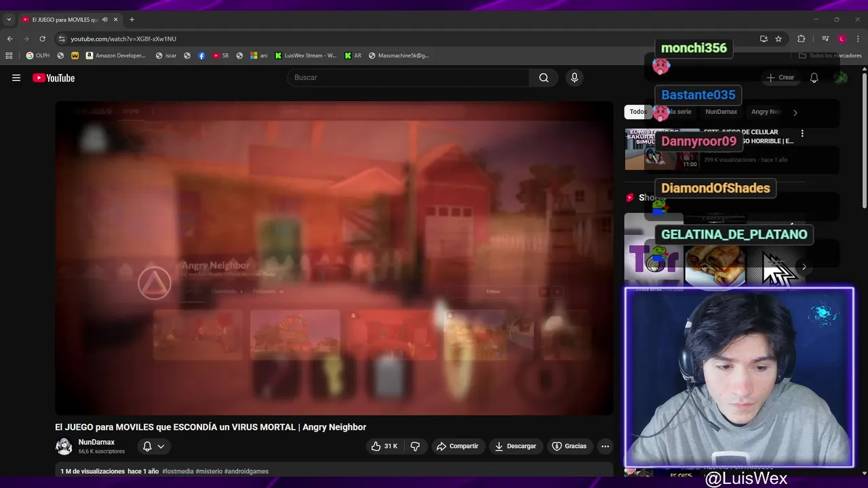Open the food Short thumbnail
868x488 pixels.
point(715,251)
